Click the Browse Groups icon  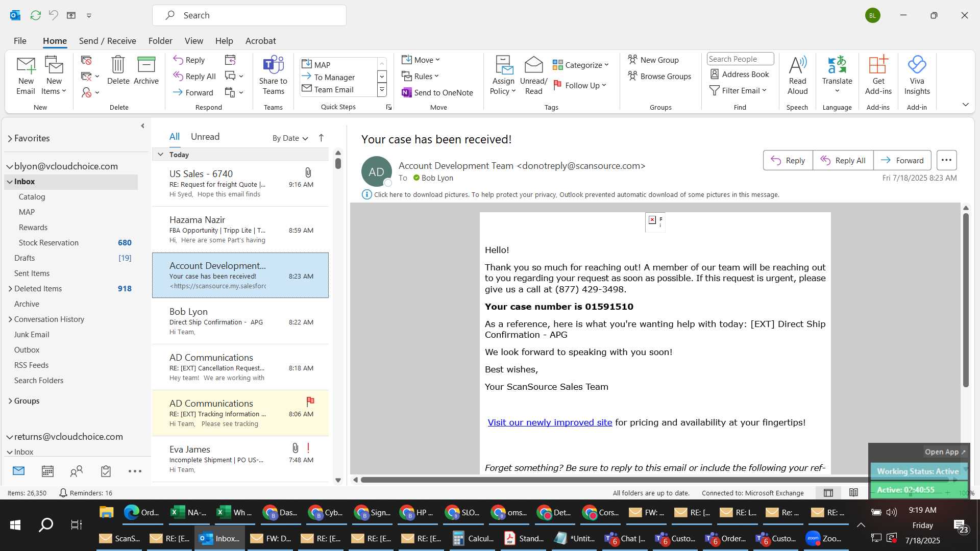coord(632,76)
